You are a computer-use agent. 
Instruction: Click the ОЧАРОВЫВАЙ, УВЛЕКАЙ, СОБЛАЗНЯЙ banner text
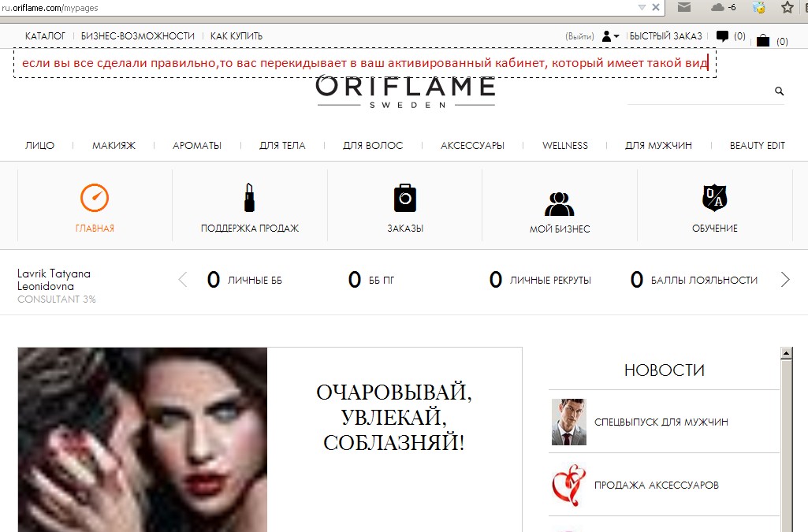394,417
